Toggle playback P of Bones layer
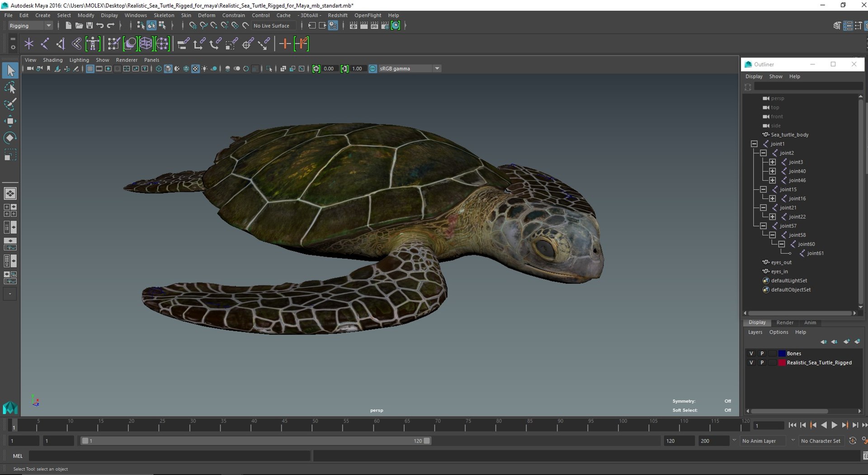The image size is (868, 475). tap(762, 353)
